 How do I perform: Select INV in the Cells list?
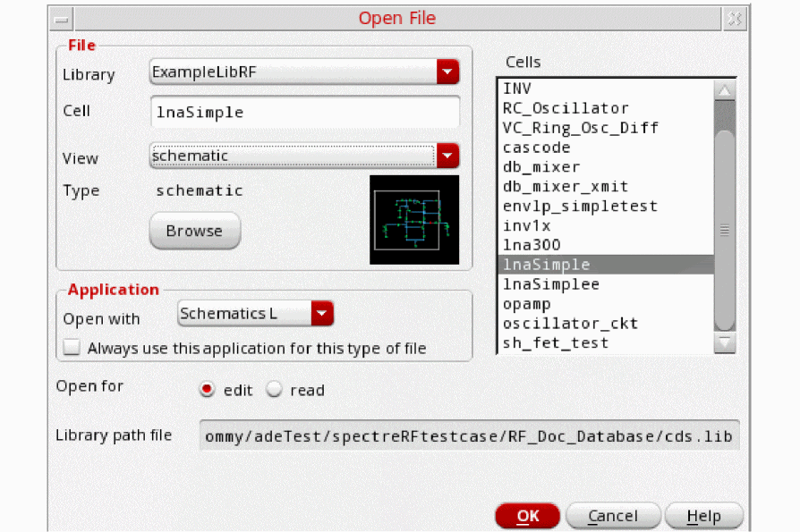click(x=606, y=89)
